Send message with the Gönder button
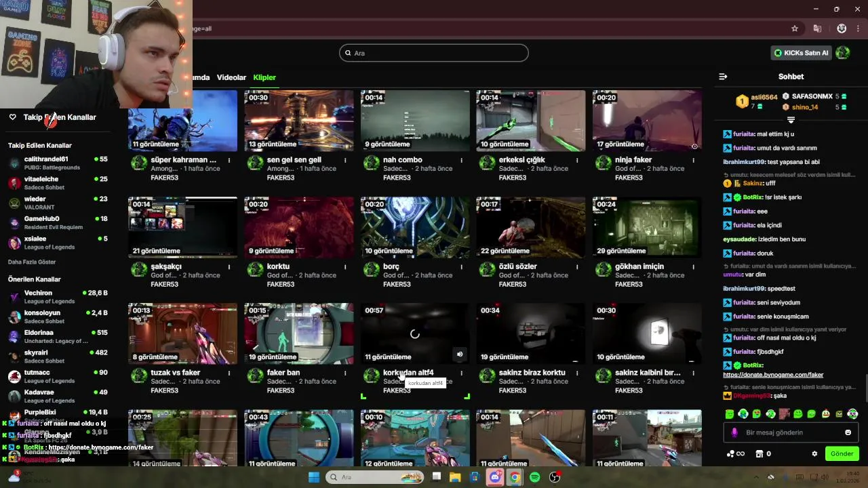 click(842, 453)
